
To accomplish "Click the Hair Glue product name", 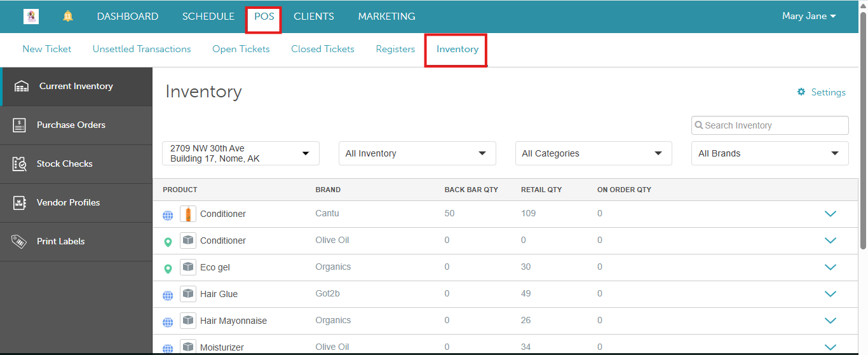I will point(219,294).
